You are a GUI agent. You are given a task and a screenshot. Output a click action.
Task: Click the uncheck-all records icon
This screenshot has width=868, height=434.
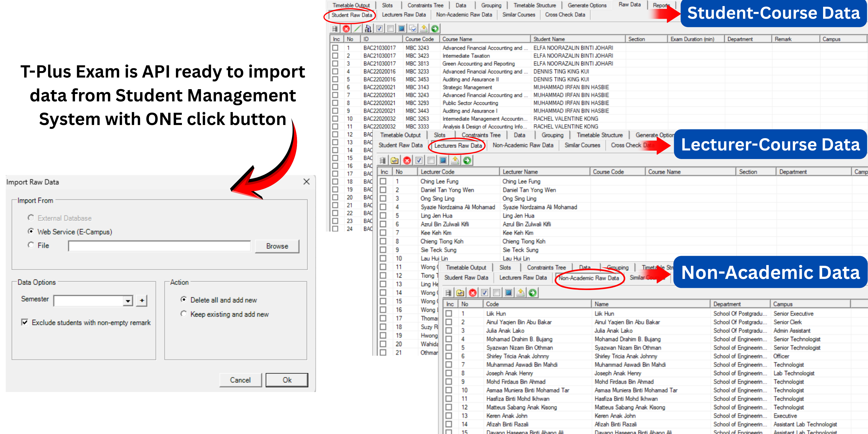tap(390, 29)
